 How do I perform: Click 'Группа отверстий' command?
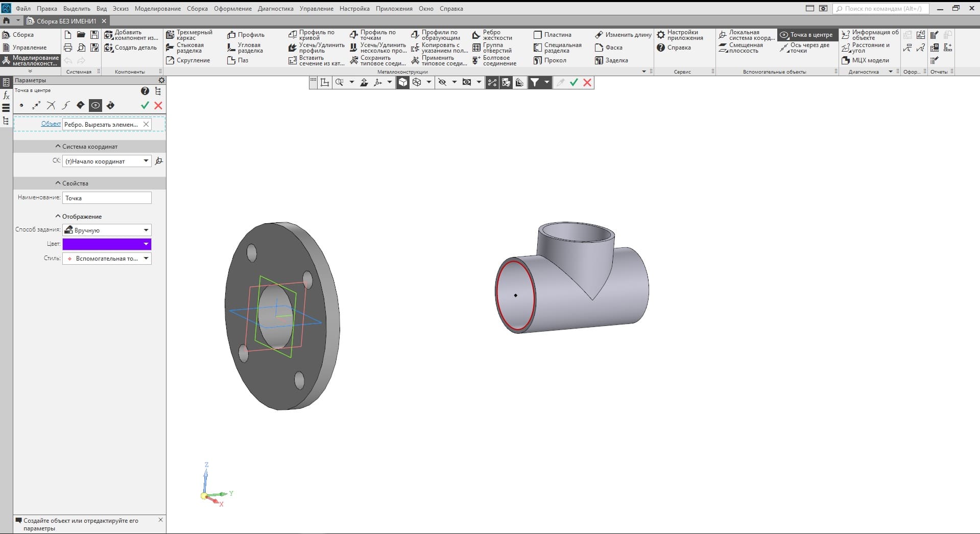click(x=492, y=48)
